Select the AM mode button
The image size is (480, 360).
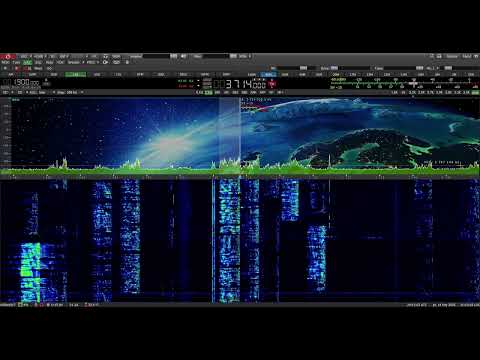point(11,74)
